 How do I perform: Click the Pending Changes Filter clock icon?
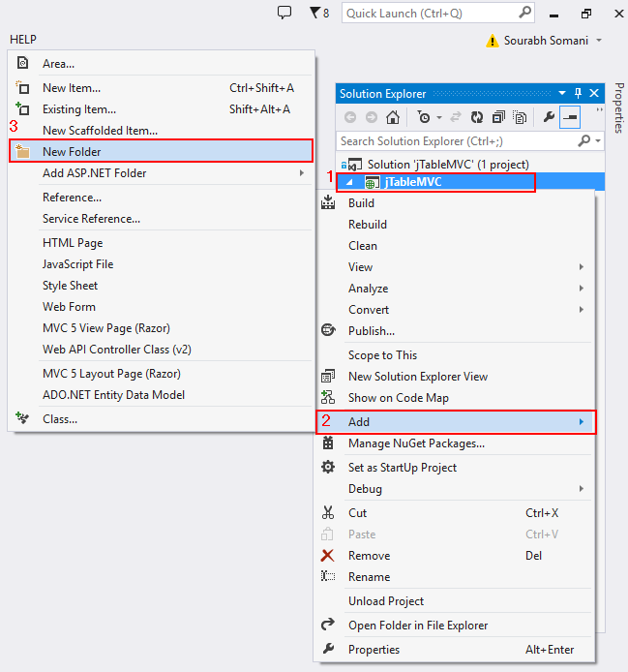(424, 117)
